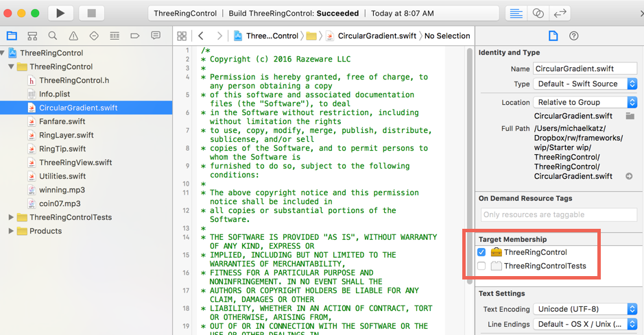Screen dimensions: 644x335
Task: Show the Standard editor
Action: coord(516,13)
